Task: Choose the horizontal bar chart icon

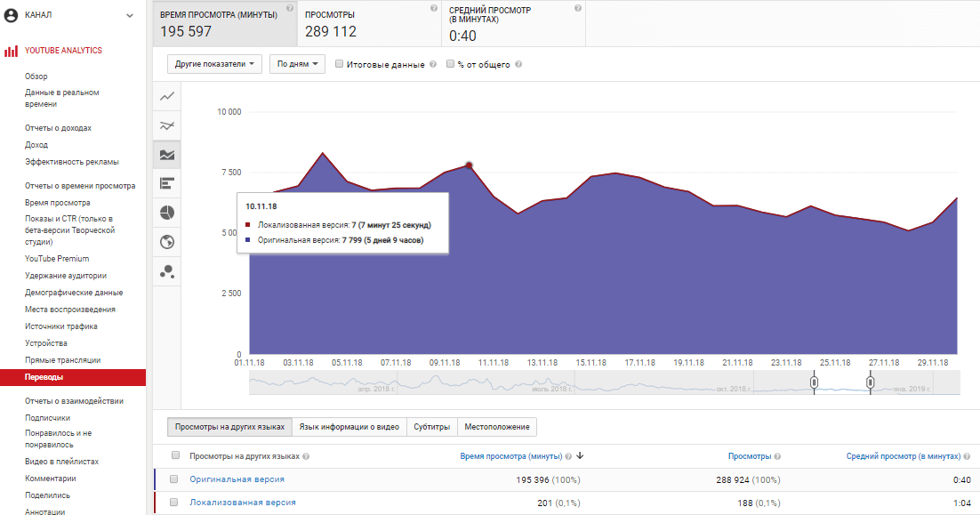Action: (x=167, y=183)
